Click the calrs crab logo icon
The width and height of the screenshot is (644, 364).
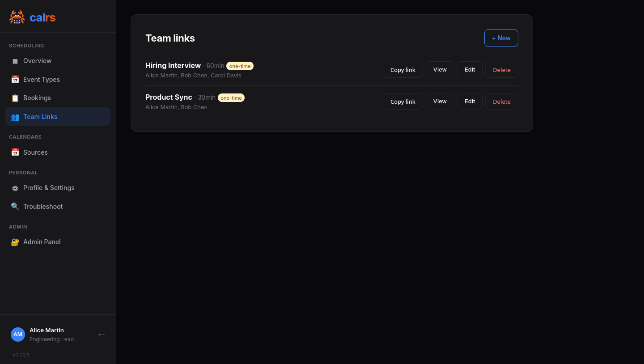[x=17, y=17]
